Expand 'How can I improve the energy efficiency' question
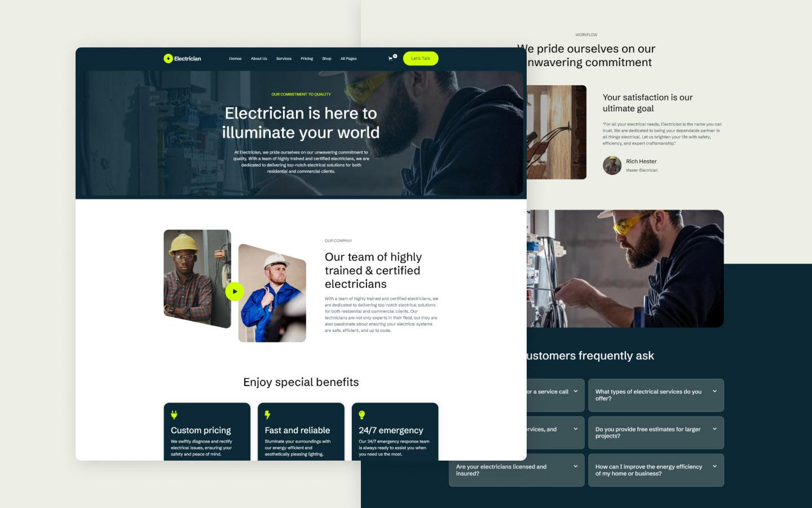 [x=656, y=470]
